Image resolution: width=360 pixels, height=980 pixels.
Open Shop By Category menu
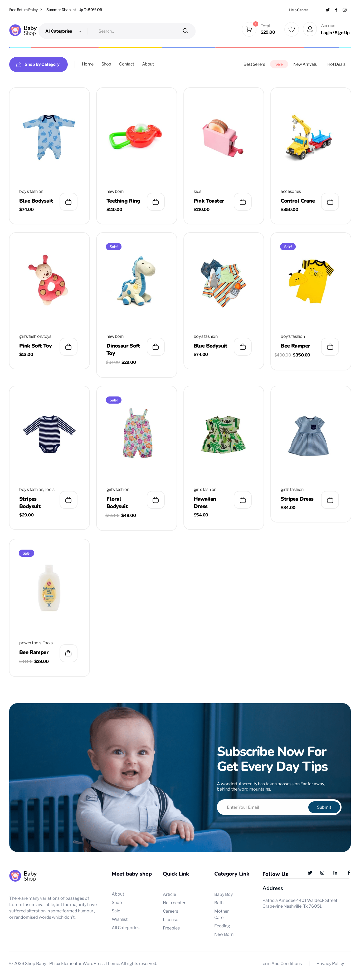click(38, 64)
